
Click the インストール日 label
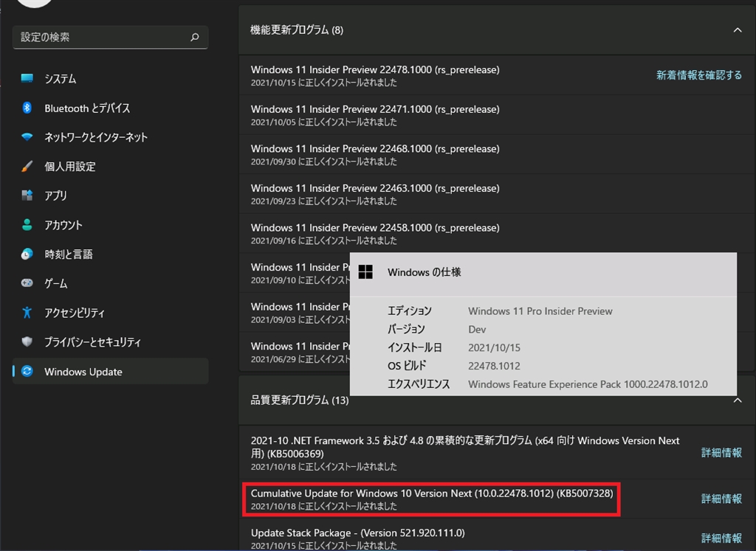[415, 347]
